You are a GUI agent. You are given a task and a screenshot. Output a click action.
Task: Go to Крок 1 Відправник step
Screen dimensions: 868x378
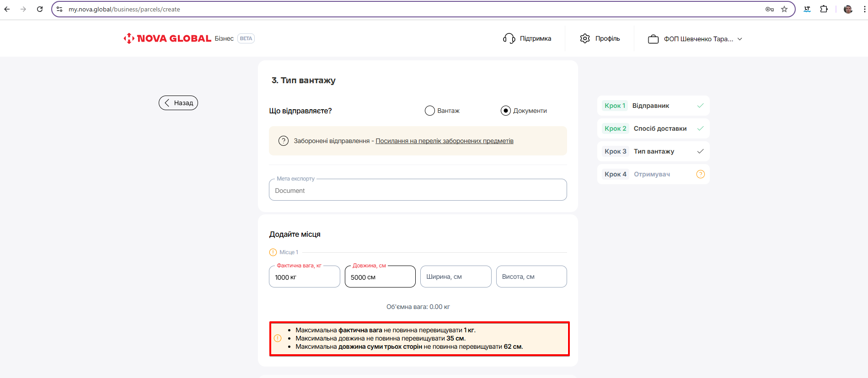(x=653, y=106)
